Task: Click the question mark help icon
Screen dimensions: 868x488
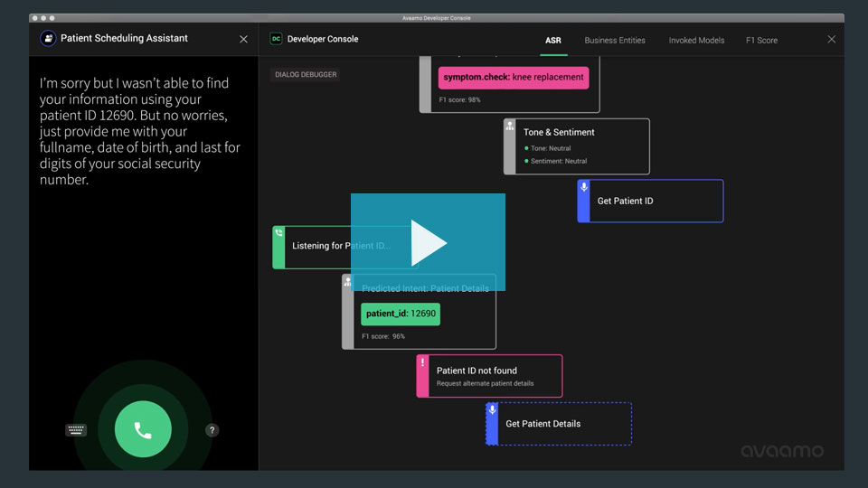Action: point(212,430)
